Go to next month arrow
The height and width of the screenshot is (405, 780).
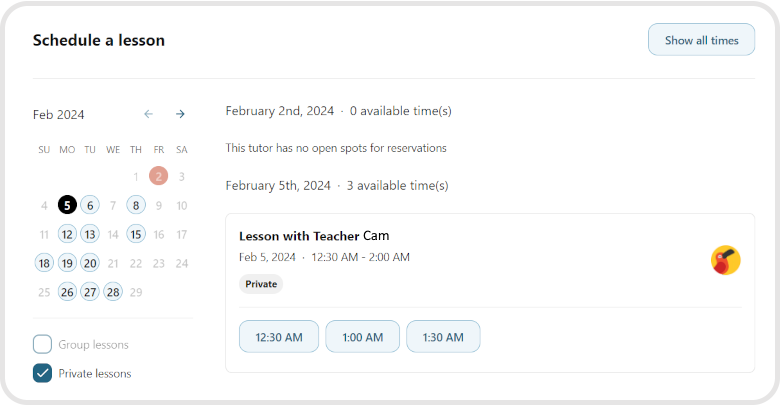tap(180, 114)
